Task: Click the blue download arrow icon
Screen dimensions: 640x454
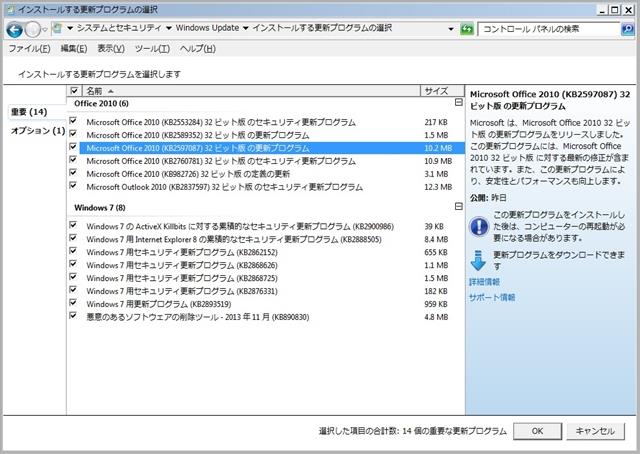Action: [x=478, y=261]
